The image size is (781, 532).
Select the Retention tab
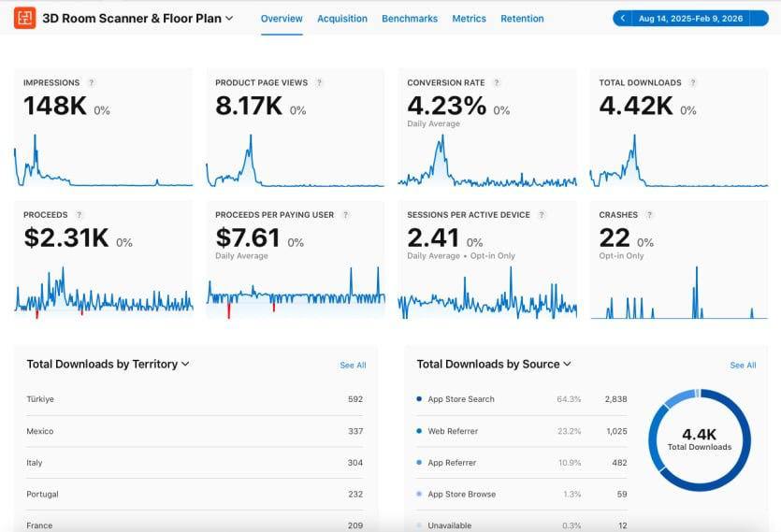pos(522,19)
